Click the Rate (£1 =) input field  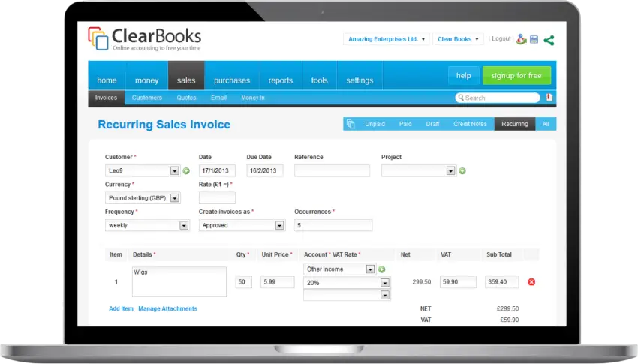(217, 198)
